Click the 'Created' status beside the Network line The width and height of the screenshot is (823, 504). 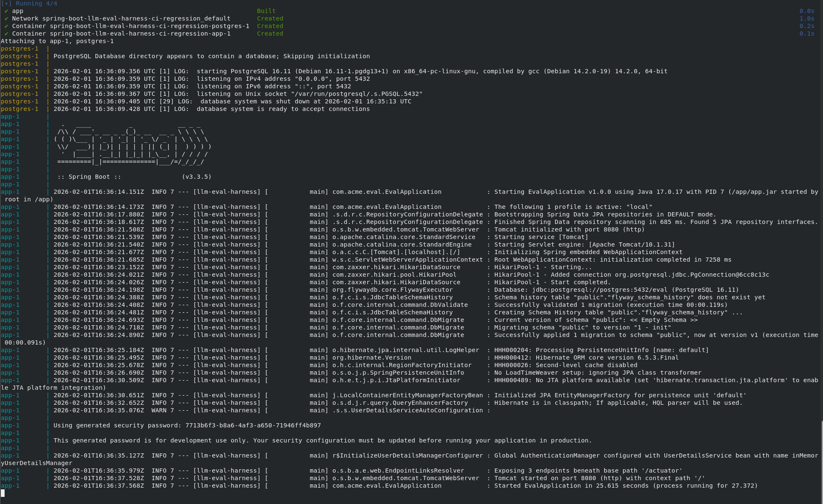(270, 18)
